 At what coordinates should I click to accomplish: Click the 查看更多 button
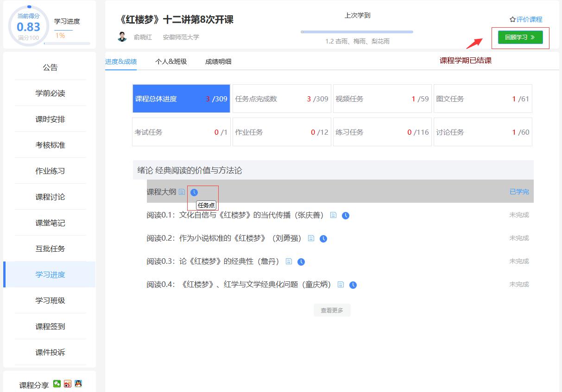332,310
